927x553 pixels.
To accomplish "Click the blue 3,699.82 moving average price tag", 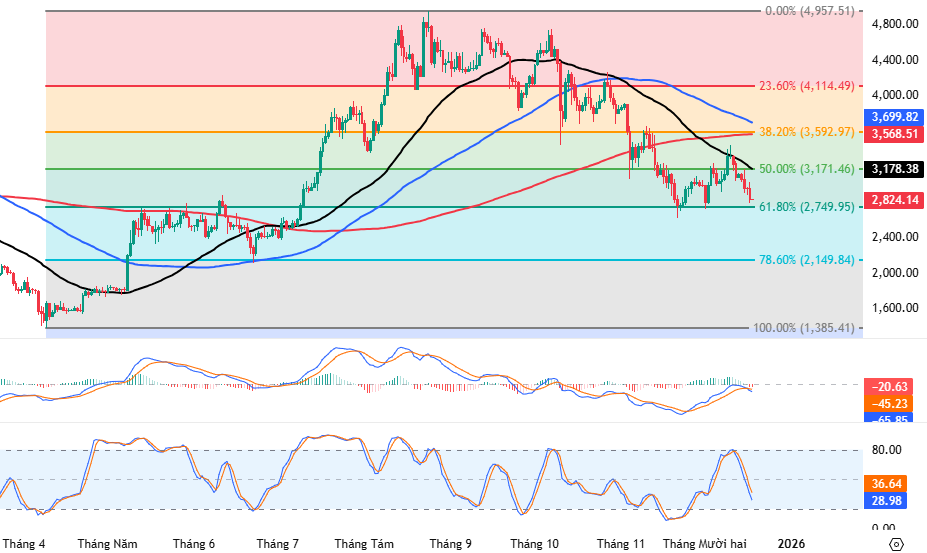I will click(x=895, y=117).
